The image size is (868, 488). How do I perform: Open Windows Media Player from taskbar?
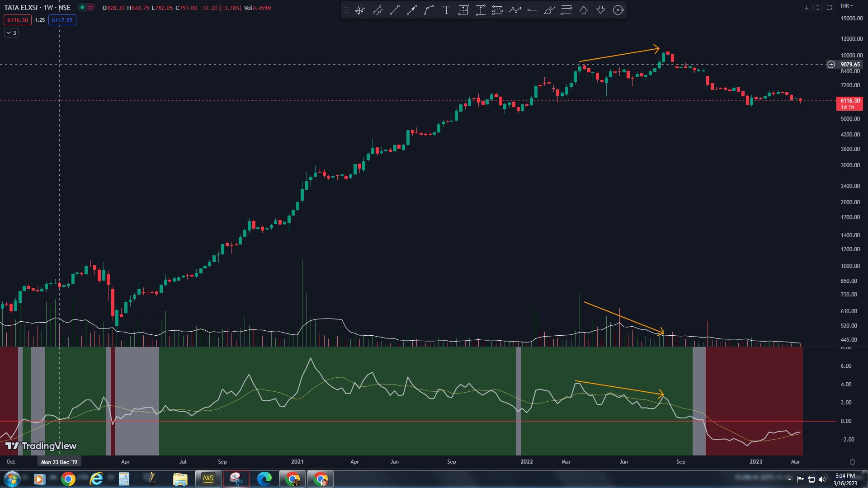click(39, 479)
